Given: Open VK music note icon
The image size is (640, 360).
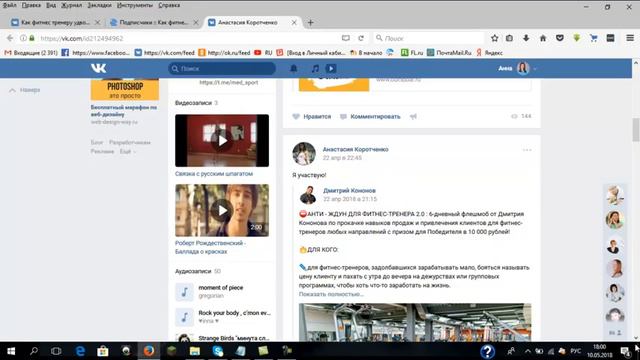Looking at the screenshot, I should tap(315, 69).
